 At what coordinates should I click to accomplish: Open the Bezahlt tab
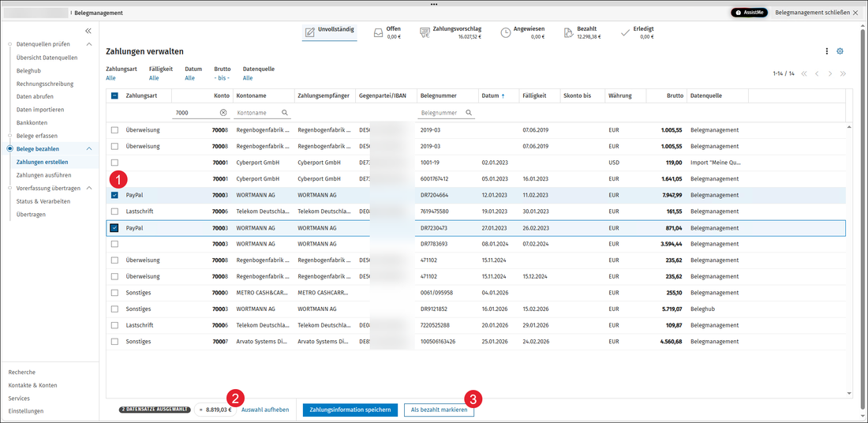click(582, 32)
